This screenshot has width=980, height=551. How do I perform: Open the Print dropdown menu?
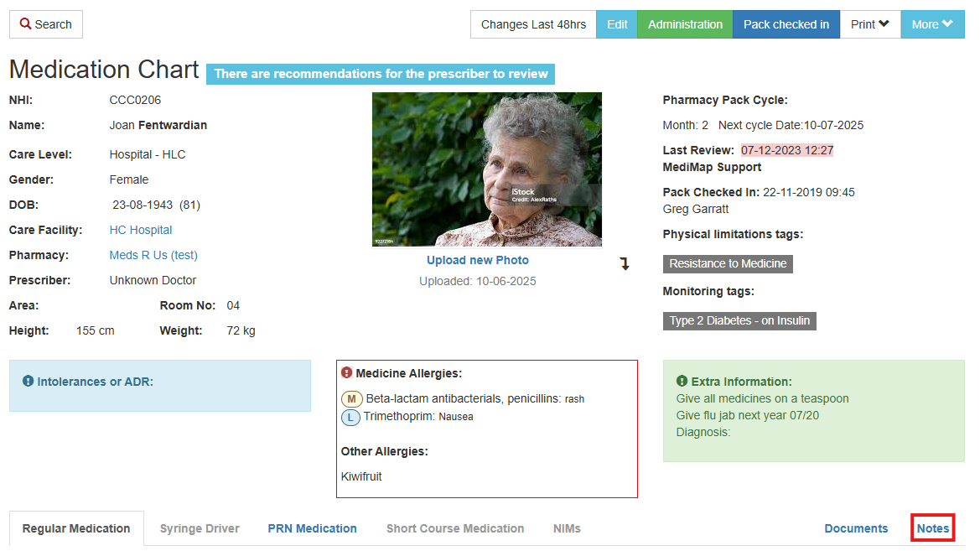(869, 24)
